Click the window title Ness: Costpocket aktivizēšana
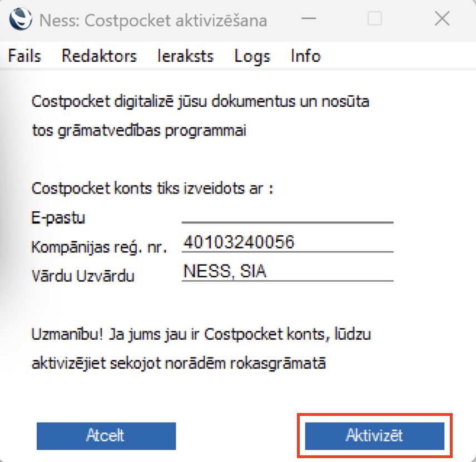Viewport: 476px width, 462px height. (x=153, y=21)
